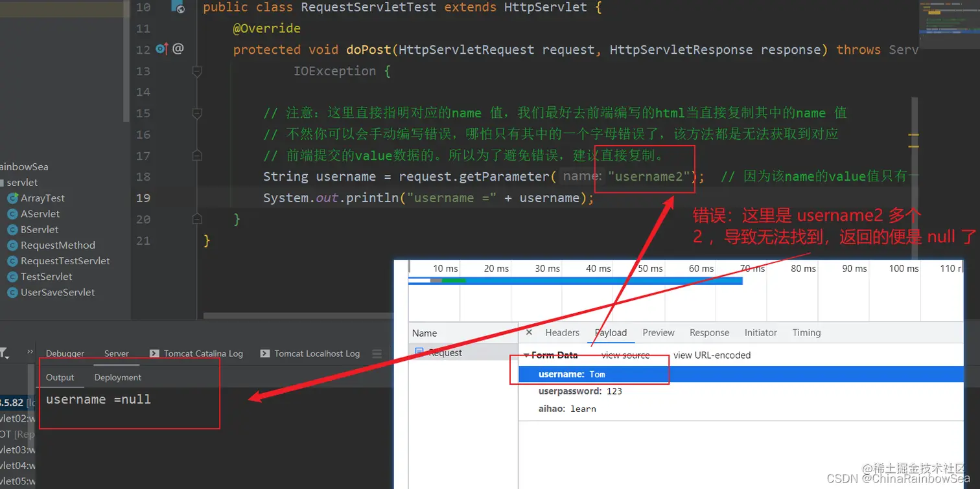Switch to the Server tab
This screenshot has width=980, height=489.
click(117, 354)
